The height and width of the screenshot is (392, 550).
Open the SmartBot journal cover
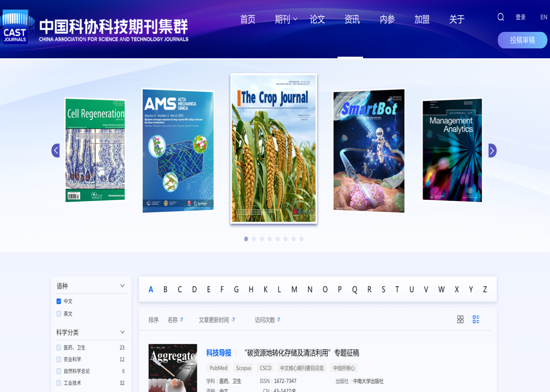(369, 150)
